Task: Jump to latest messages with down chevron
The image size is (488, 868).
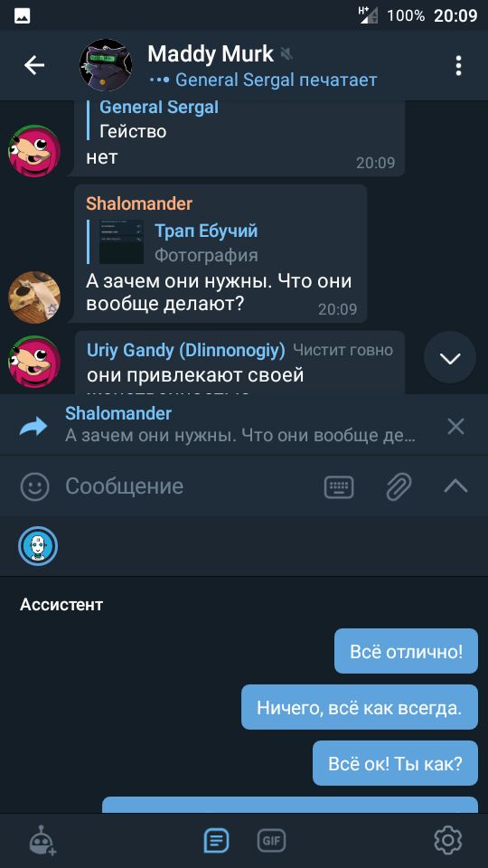Action: pos(450,358)
